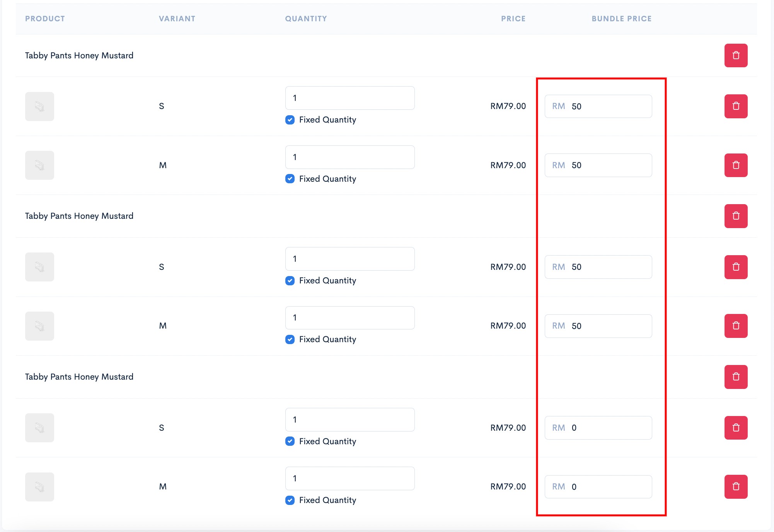Screen dimensions: 774x532
Task: Toggle Fixed Quantity for third product's M variant
Action: 290,500
